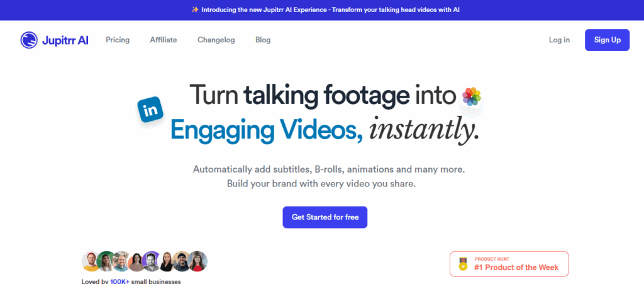Open the Jupitrr AI Experience announcement banner
644x284 pixels.
322,9
